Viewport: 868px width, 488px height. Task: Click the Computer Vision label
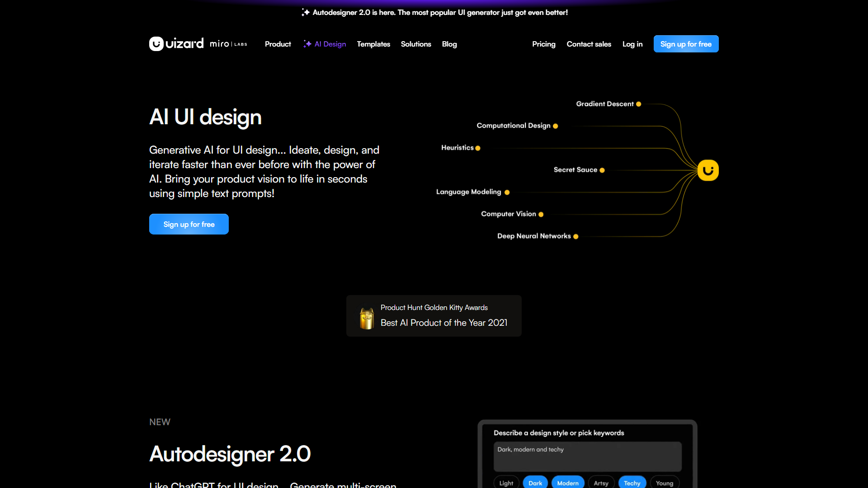coord(509,214)
